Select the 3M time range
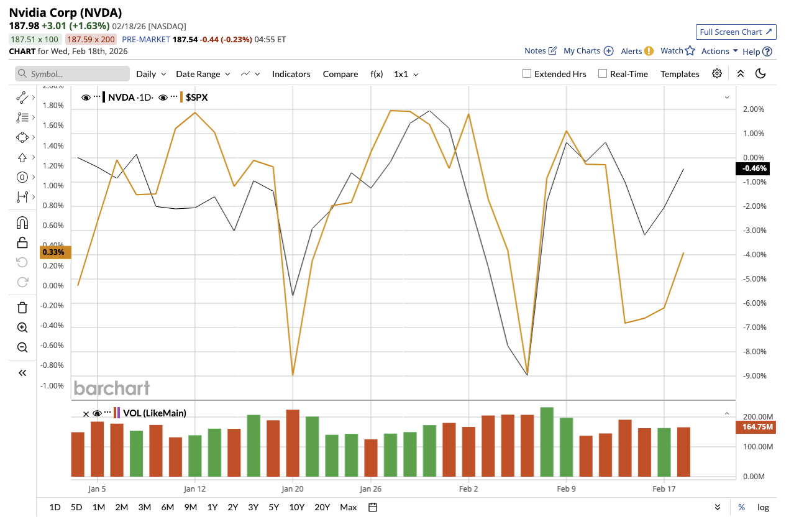This screenshot has width=799, height=532. [145, 507]
